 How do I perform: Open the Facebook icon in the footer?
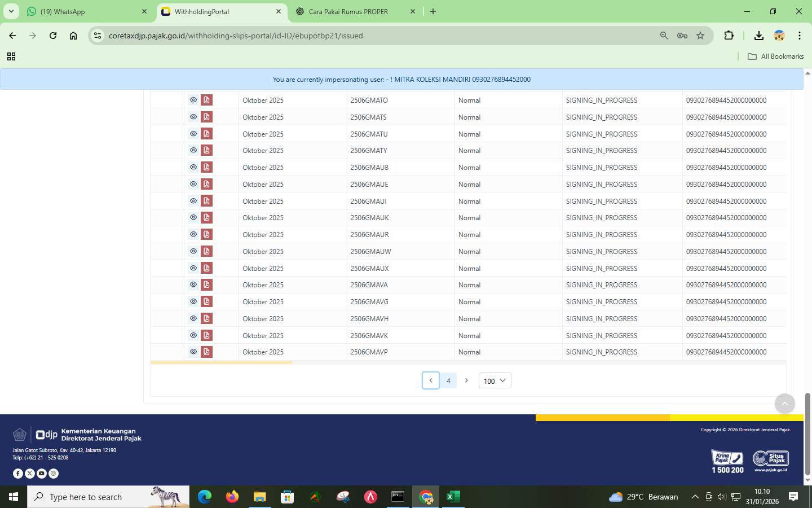[x=17, y=474]
